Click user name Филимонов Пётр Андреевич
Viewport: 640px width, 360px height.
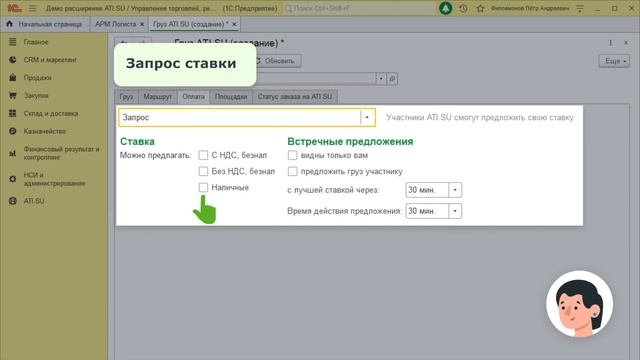(x=530, y=8)
